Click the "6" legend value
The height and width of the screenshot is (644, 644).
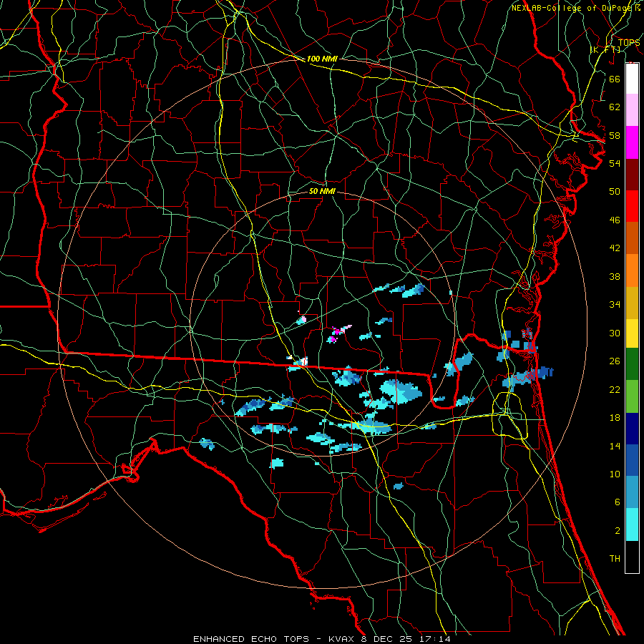click(617, 502)
